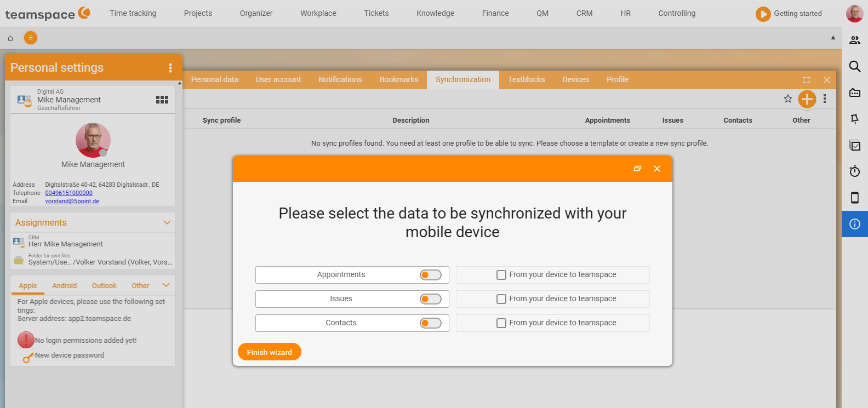Open the orange hamburger menu icon
Viewport: 868px width, 408px height.
(31, 38)
